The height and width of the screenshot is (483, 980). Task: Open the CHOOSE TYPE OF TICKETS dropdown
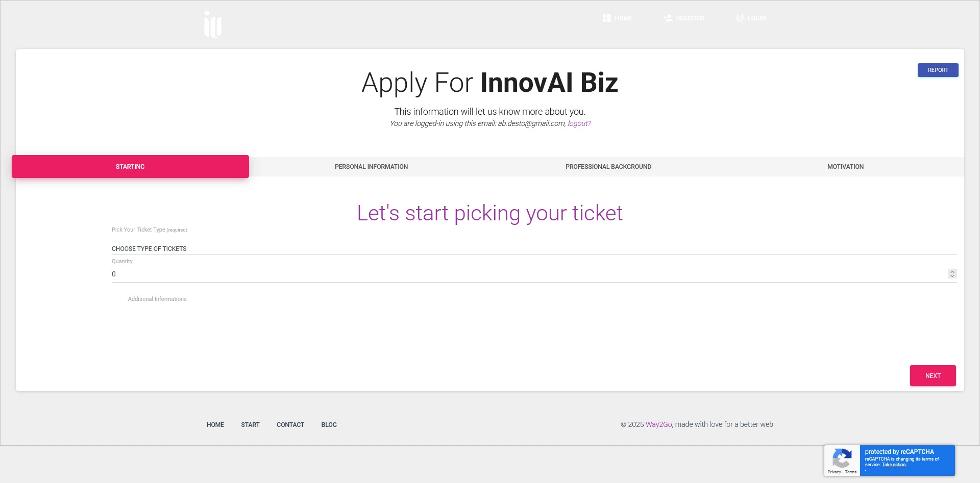[x=149, y=249]
